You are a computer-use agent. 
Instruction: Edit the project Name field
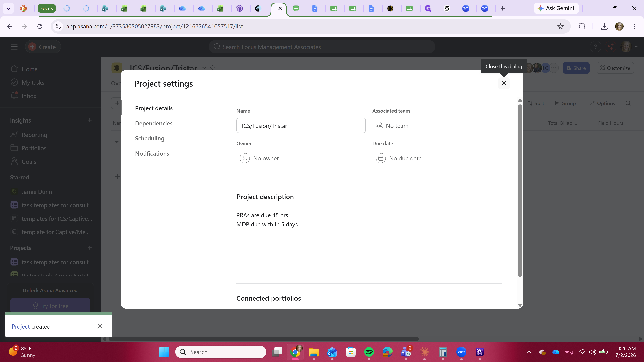(301, 125)
